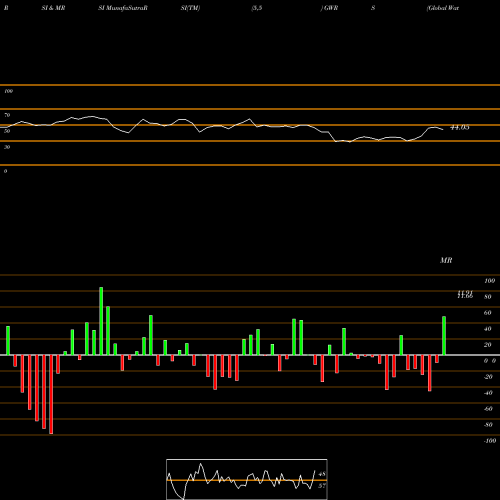The height and width of the screenshot is (500, 500).
Task: Click the 48 value in the mini chart
Action: pos(322,474)
